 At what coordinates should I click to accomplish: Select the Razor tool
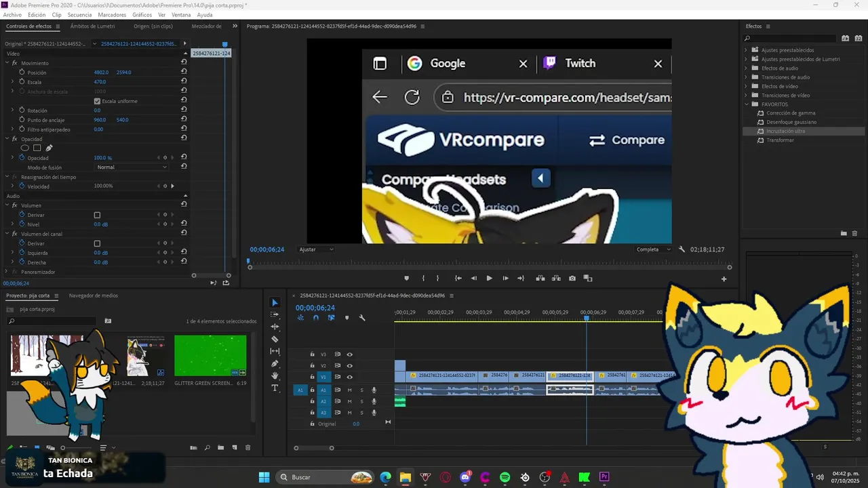coord(275,339)
